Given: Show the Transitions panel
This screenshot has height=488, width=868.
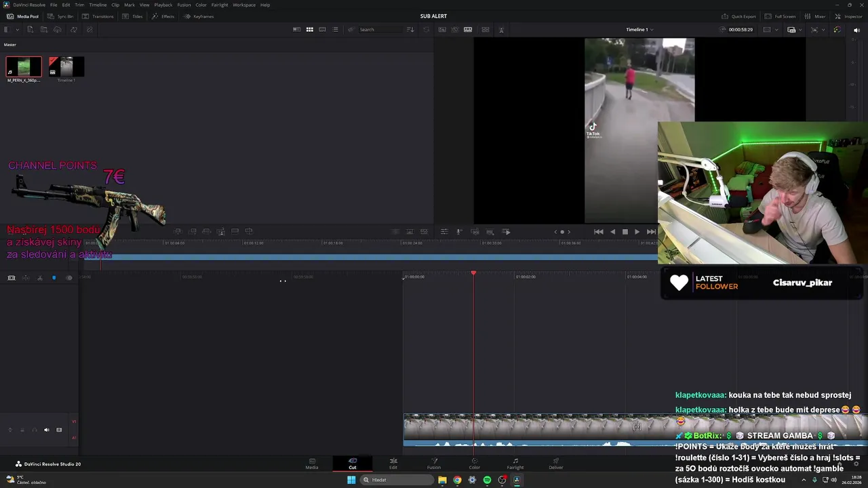Looking at the screenshot, I should coord(98,16).
